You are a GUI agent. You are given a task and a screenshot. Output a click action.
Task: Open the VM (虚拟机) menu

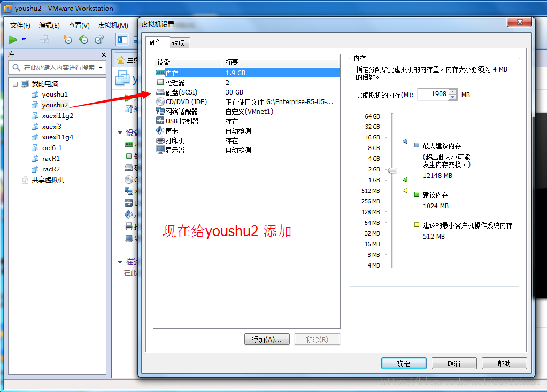coord(113,26)
